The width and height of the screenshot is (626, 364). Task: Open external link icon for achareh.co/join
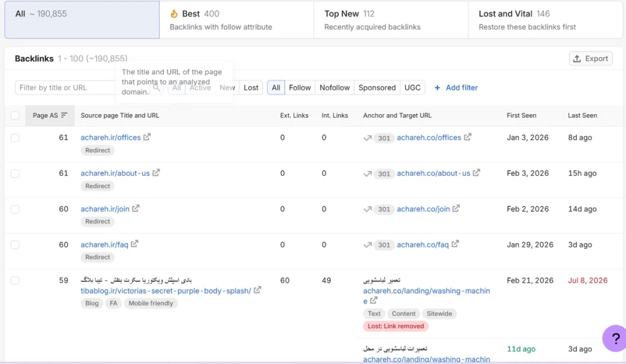click(456, 208)
